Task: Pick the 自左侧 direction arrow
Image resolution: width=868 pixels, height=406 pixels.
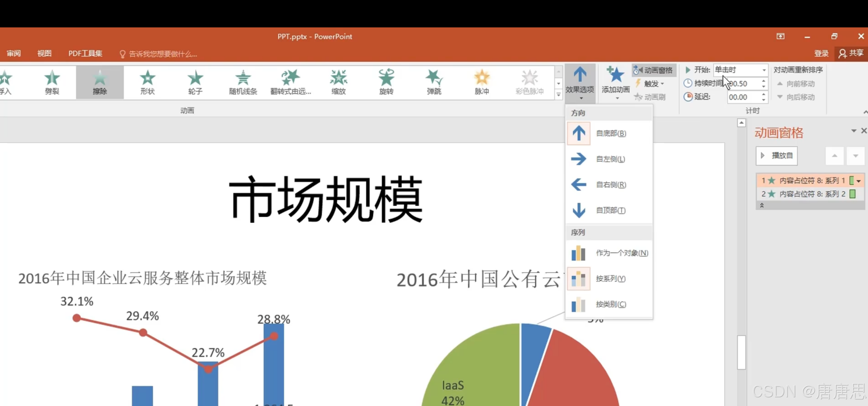Action: tap(578, 159)
